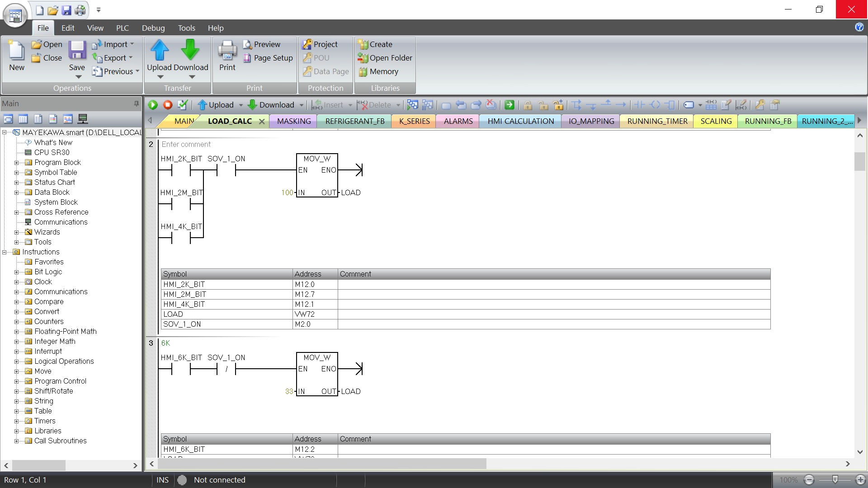Open the PLC menu
Viewport: 868px width, 488px height.
pyautogui.click(x=122, y=28)
